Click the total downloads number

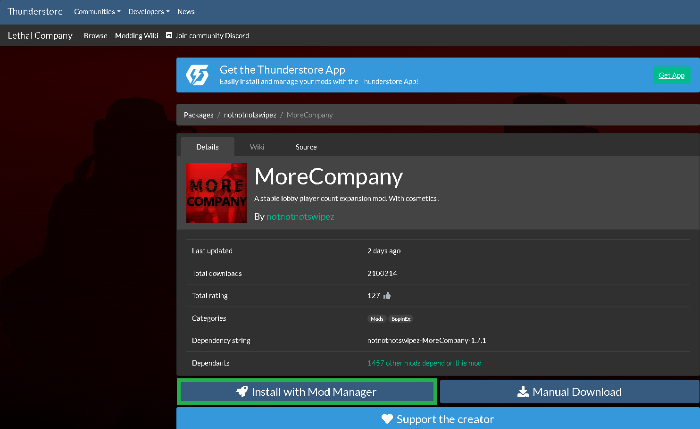click(382, 273)
